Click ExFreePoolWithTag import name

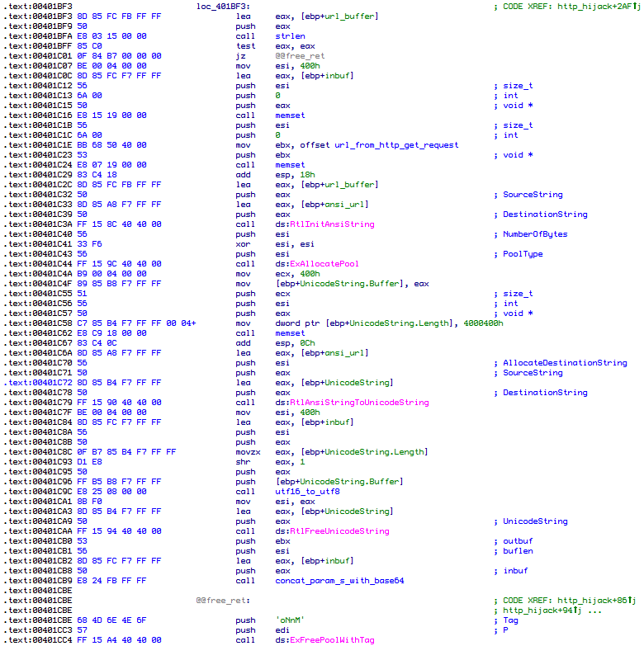point(332,640)
